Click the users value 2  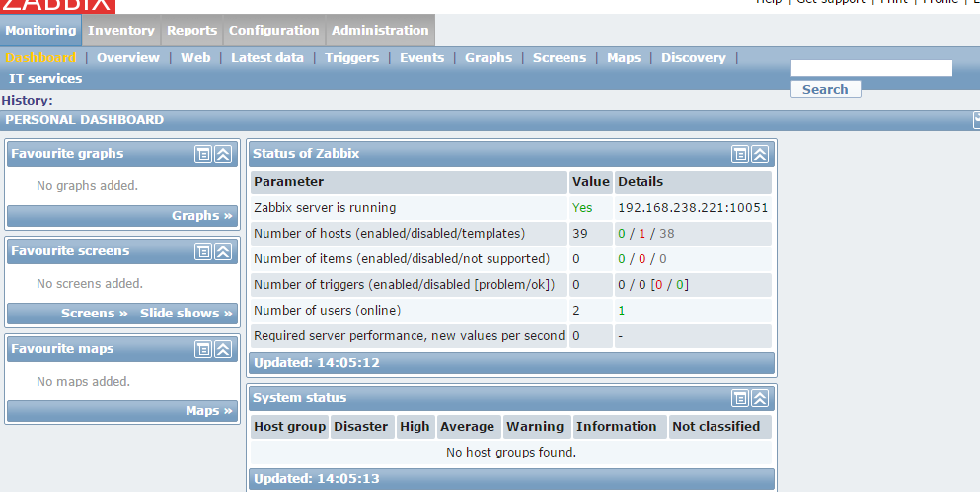[575, 310]
